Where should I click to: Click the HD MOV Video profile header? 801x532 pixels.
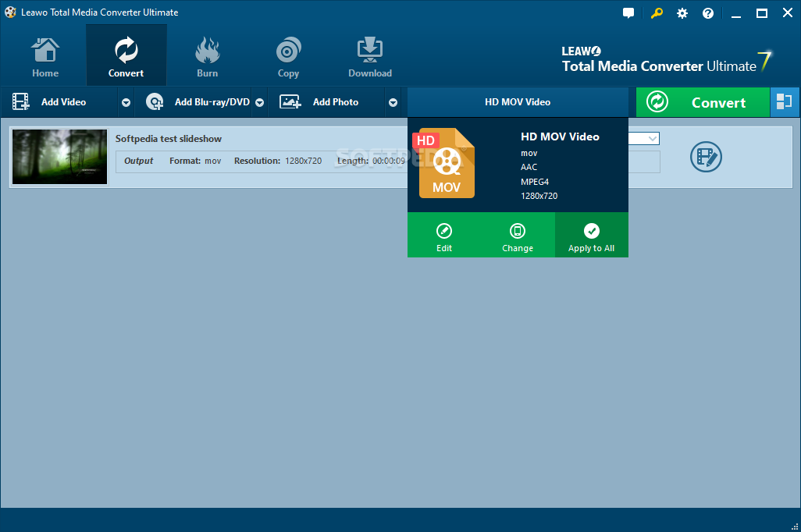[518, 102]
